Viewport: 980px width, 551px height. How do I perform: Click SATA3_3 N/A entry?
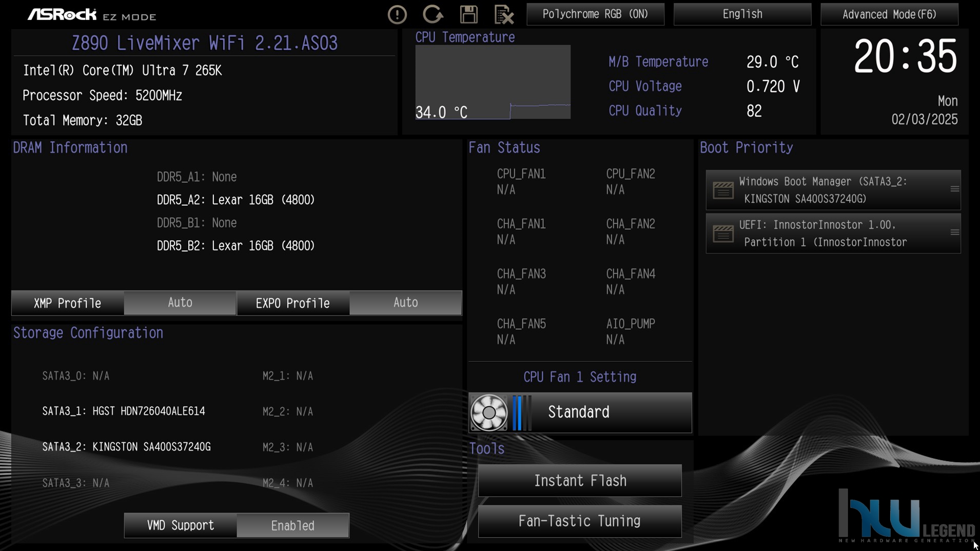pyautogui.click(x=76, y=483)
